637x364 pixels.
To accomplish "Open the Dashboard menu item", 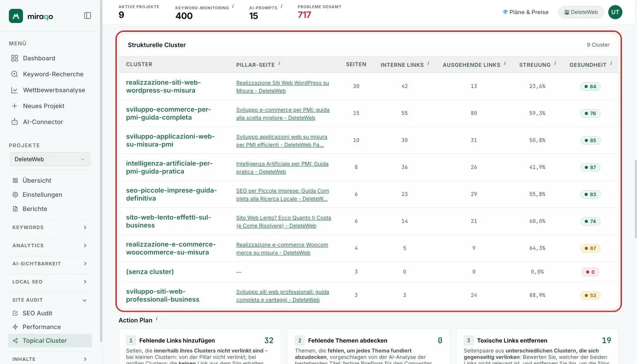I will [50, 58].
